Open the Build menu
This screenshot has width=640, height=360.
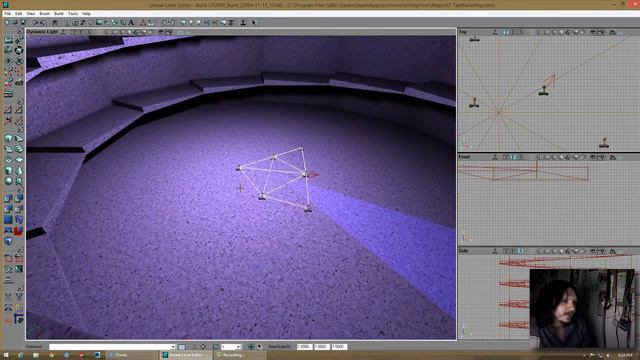click(59, 13)
